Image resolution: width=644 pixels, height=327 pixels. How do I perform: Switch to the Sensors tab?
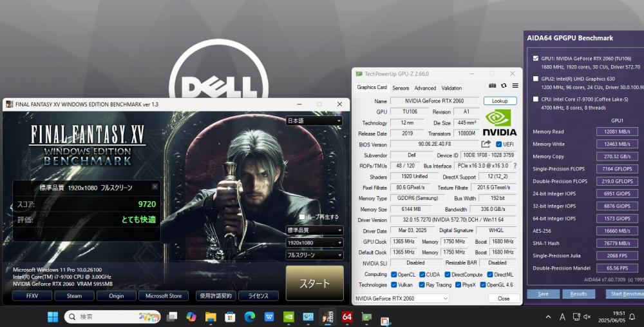coord(401,88)
